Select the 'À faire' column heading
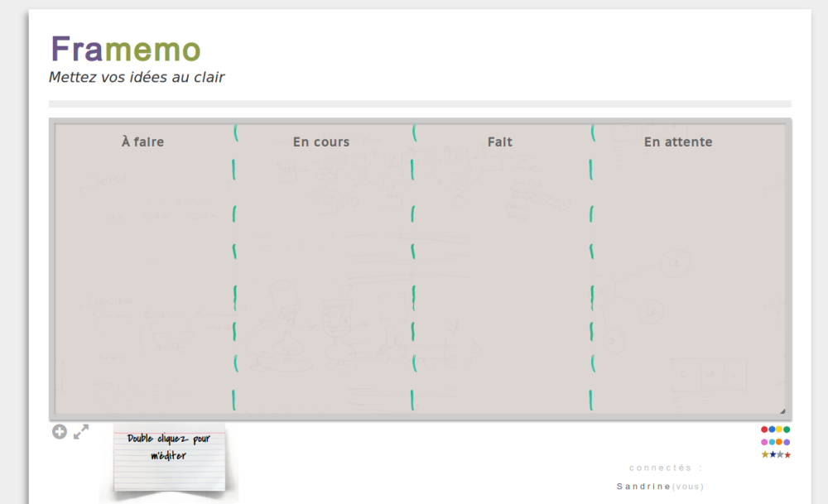The width and height of the screenshot is (828, 504). point(142,142)
